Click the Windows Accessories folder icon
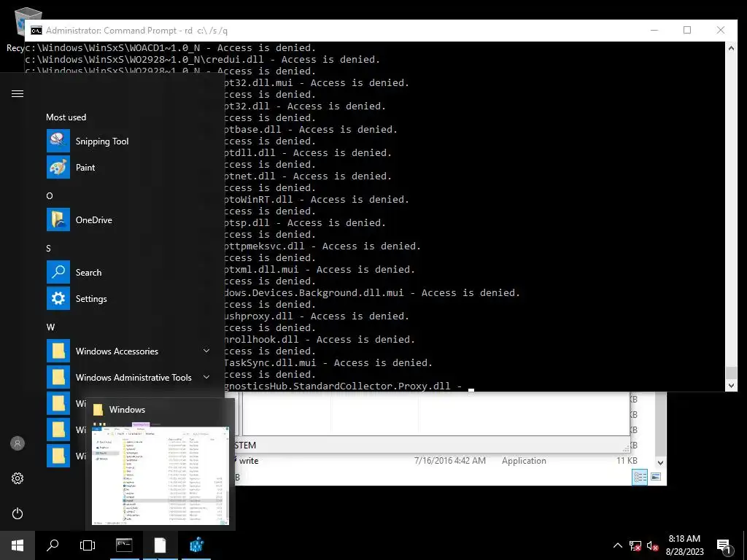Viewport: 747px width, 560px height. pyautogui.click(x=58, y=351)
